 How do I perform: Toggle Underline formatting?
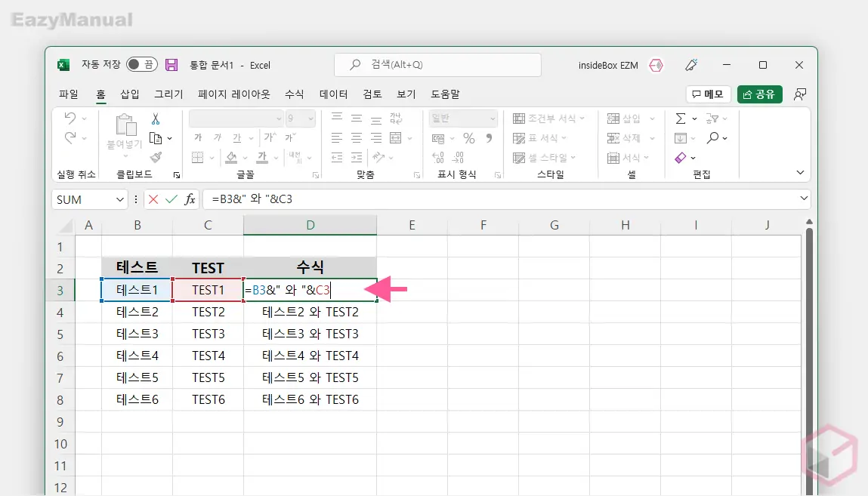coord(237,137)
